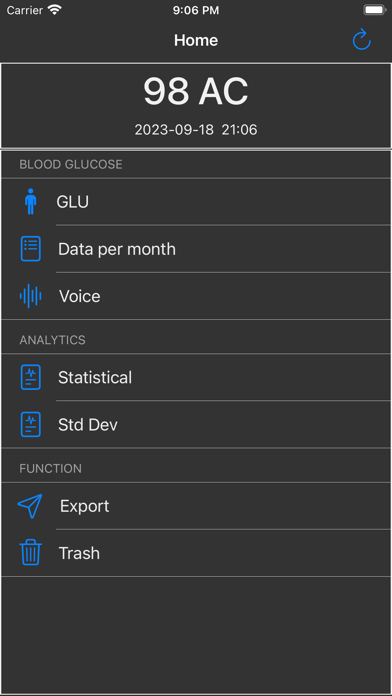Click the paper plane Export icon

pos(30,506)
